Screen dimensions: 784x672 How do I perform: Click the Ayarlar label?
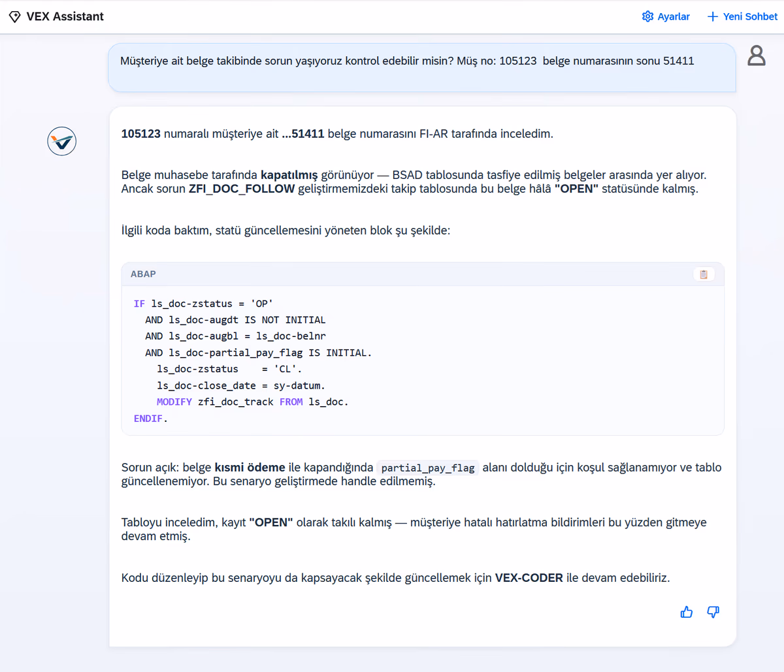pos(673,16)
